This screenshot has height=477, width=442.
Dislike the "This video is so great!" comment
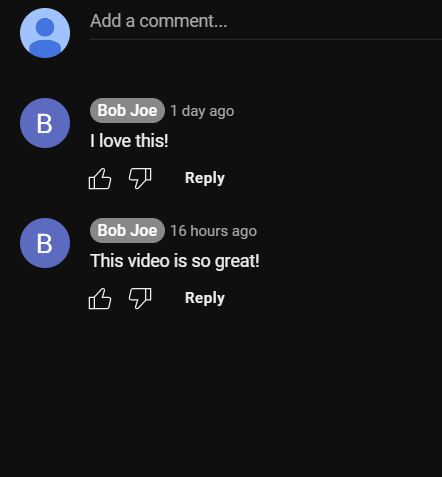(140, 298)
